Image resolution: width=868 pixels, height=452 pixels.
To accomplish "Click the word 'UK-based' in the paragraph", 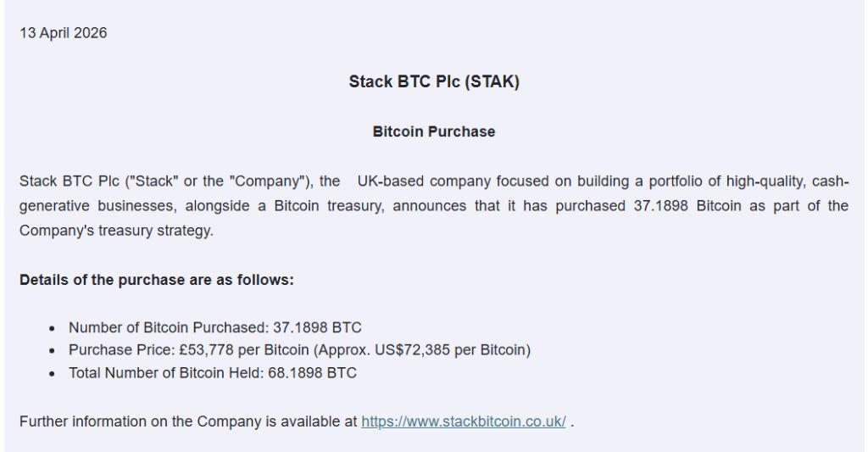I will 390,181.
